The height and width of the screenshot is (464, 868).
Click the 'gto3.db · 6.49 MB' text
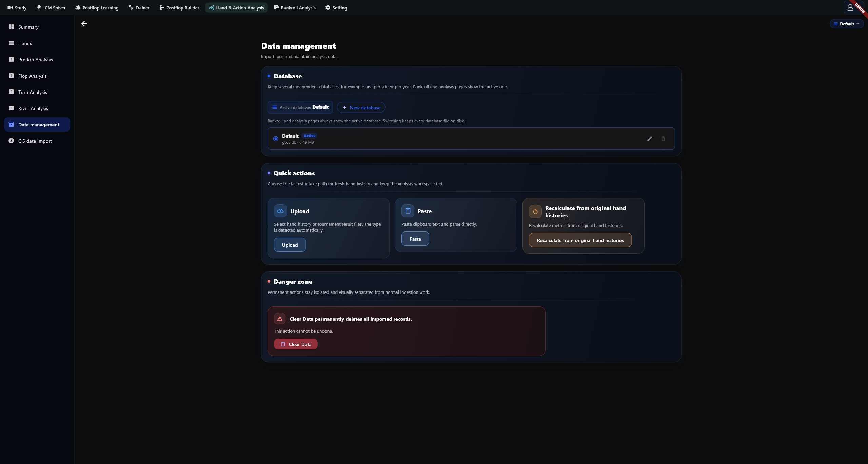pyautogui.click(x=298, y=142)
